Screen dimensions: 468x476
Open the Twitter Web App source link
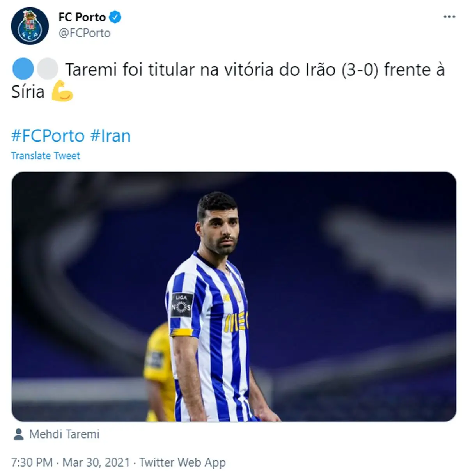pos(183,462)
